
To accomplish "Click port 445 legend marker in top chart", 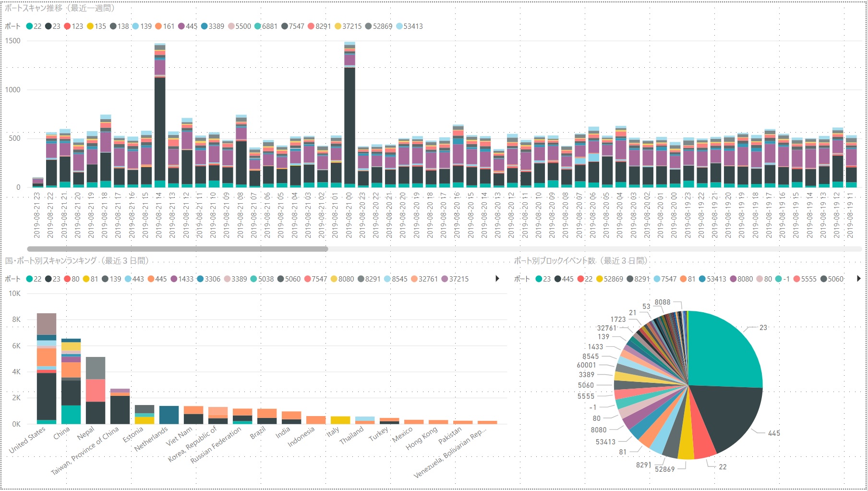I will click(x=181, y=26).
